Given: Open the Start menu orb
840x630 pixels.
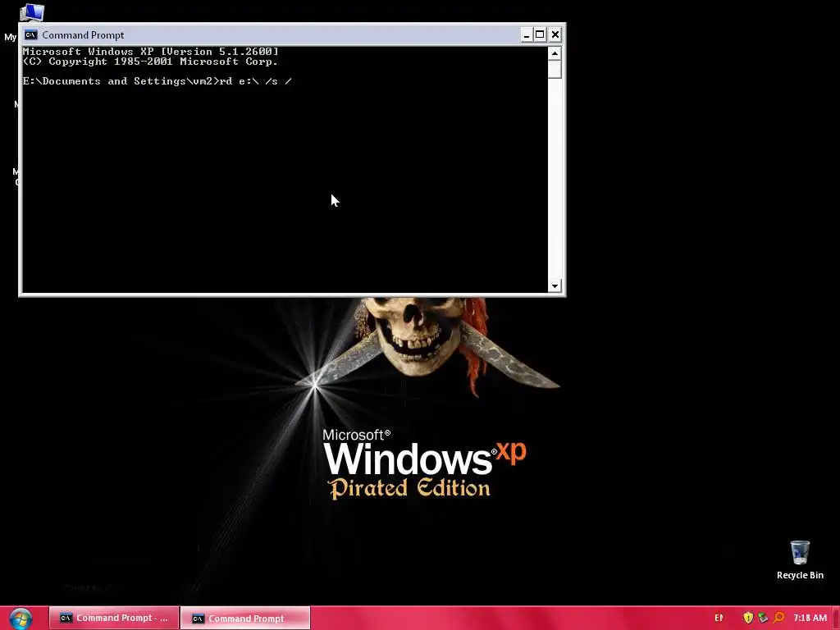Looking at the screenshot, I should [21, 619].
